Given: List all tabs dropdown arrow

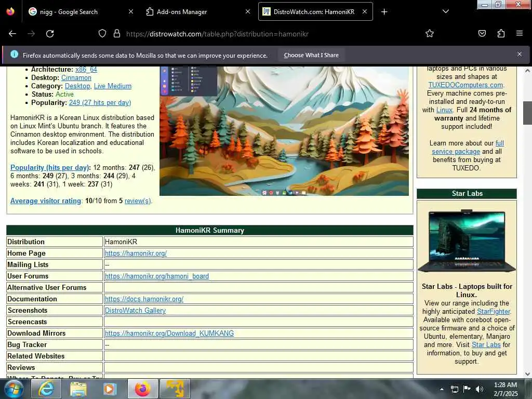Looking at the screenshot, I should coord(446,11).
